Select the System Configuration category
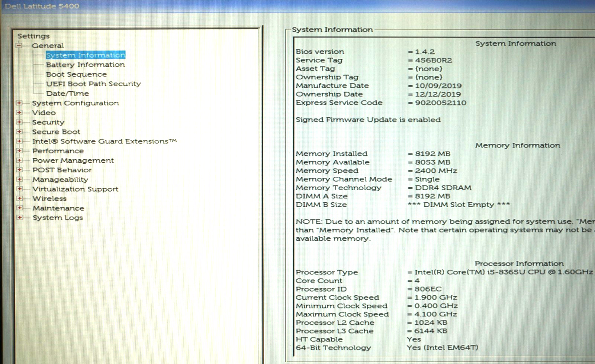 click(75, 103)
